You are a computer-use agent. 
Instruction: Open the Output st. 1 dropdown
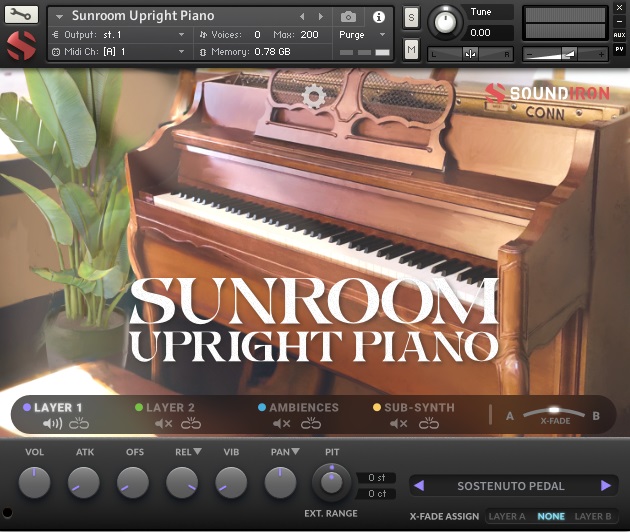[x=181, y=35]
